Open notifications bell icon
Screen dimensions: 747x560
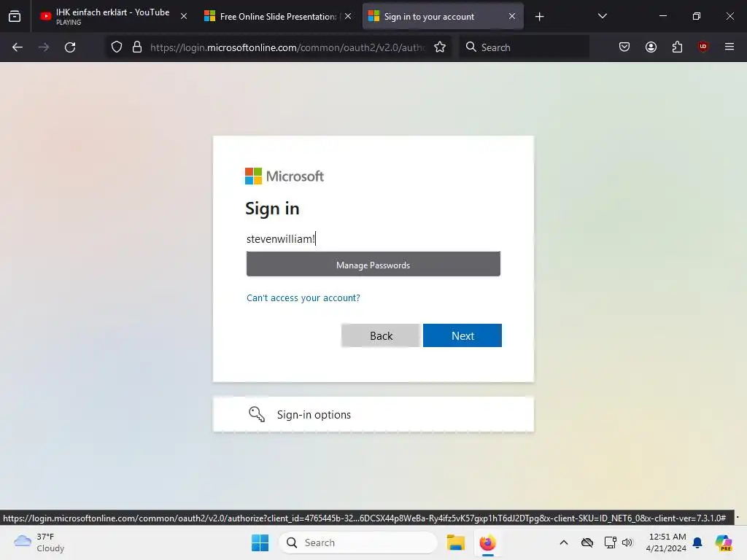click(697, 542)
